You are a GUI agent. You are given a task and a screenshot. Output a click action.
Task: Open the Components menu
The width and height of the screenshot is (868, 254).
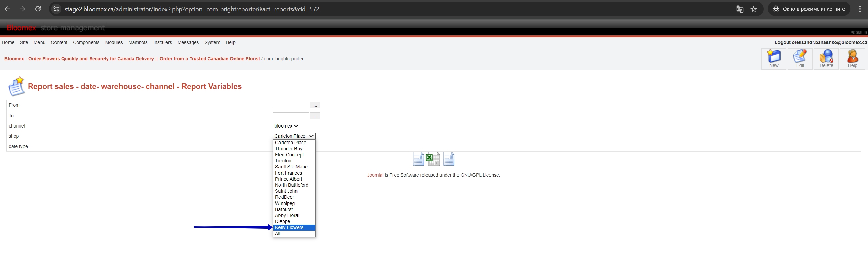pos(86,42)
